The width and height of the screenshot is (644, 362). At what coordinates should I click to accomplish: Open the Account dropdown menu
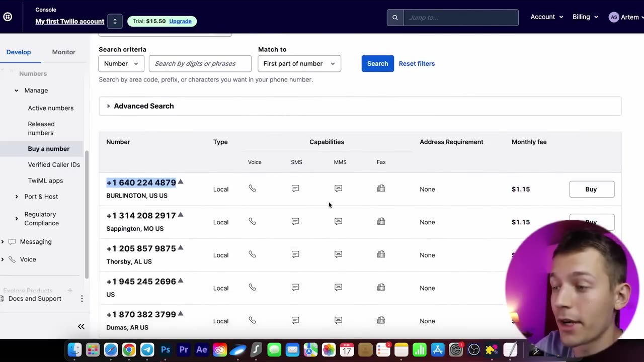point(547,17)
